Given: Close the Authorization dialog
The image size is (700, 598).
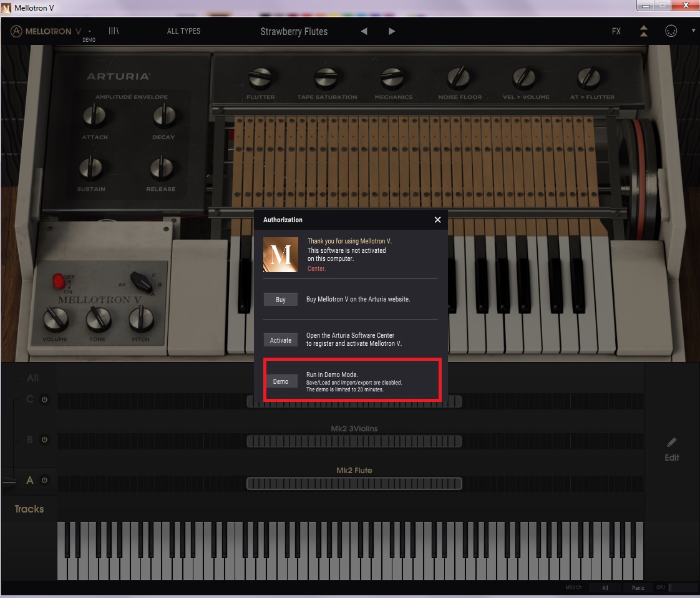Looking at the screenshot, I should point(437,220).
